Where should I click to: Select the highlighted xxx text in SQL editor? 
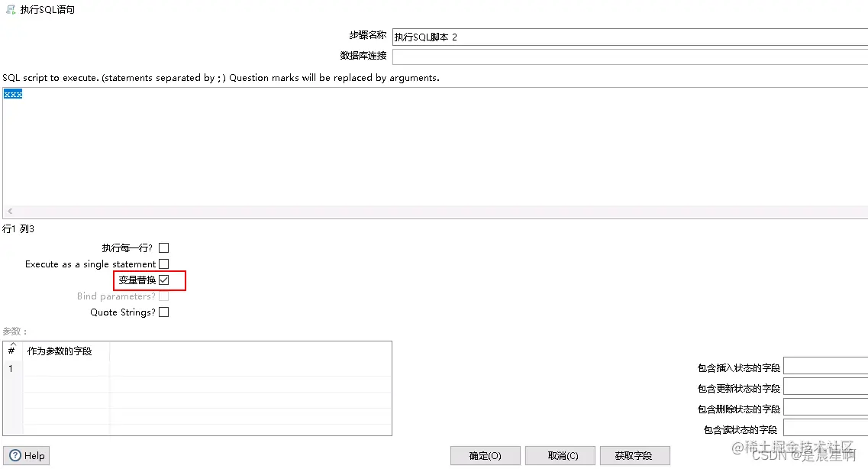click(12, 93)
